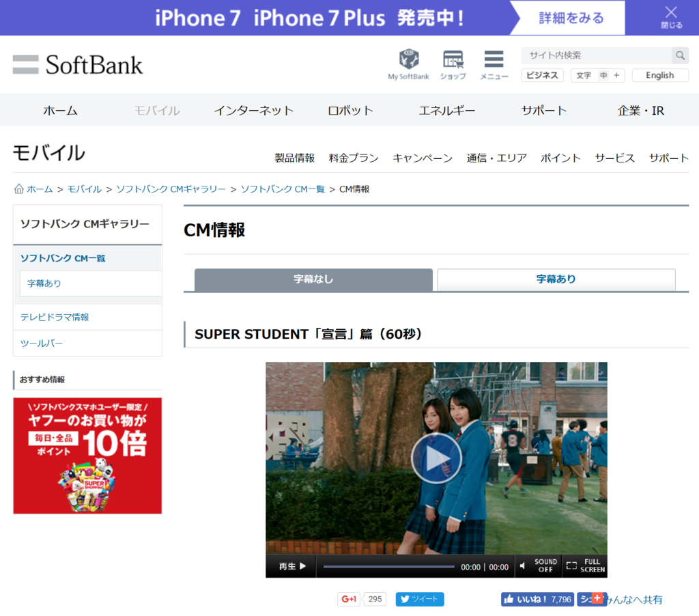This screenshot has width=699, height=616.
Task: Switch the video player to FULL SCREEN mode
Action: [x=585, y=566]
